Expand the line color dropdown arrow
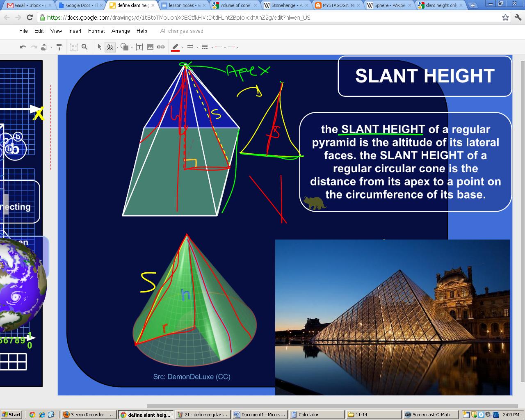 [183, 48]
